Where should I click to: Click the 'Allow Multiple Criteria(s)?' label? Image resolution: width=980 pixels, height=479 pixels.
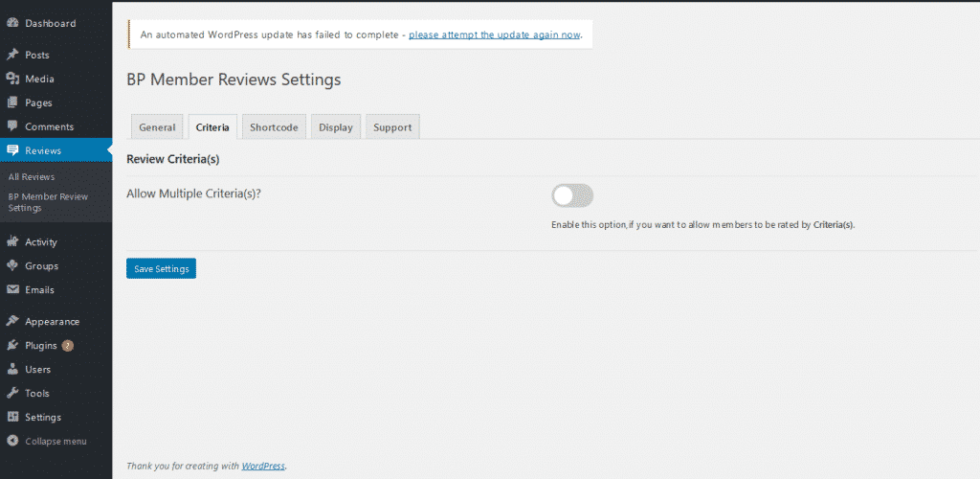[193, 194]
